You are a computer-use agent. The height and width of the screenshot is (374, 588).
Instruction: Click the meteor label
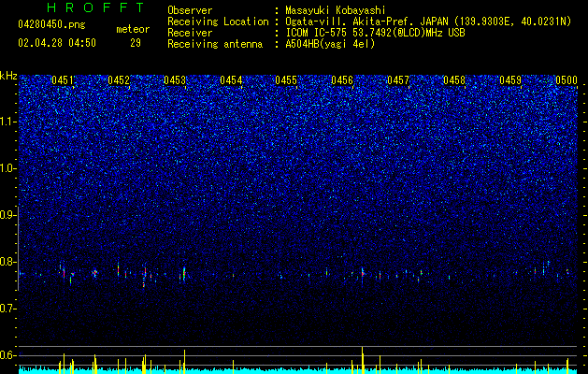point(133,29)
